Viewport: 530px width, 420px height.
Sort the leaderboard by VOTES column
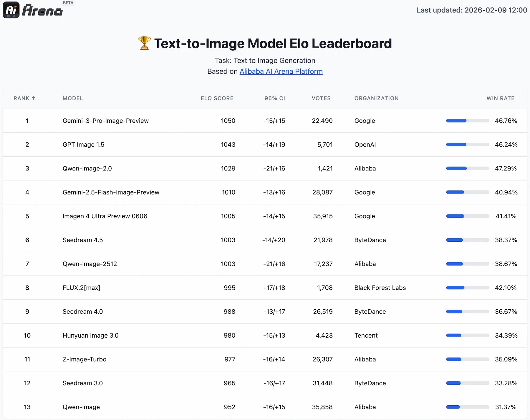click(x=321, y=98)
